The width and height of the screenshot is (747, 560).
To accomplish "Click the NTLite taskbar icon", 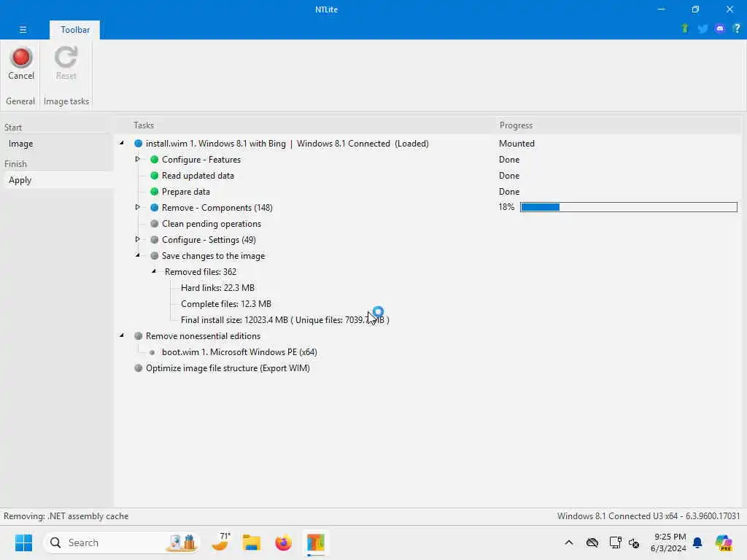I will 315,542.
